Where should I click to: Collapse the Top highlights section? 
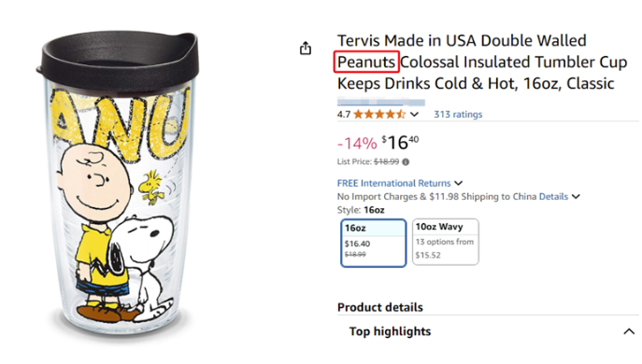[x=629, y=331]
